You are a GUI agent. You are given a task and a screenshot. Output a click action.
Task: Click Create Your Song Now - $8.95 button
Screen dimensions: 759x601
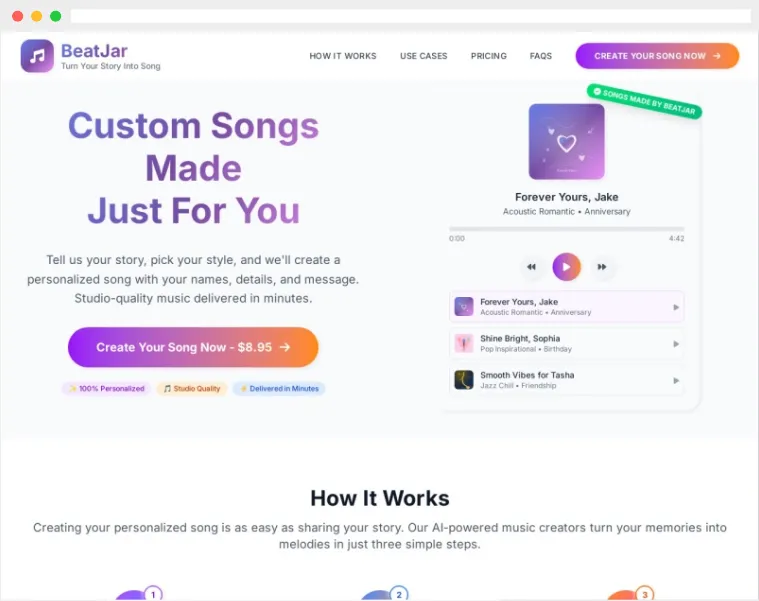193,347
